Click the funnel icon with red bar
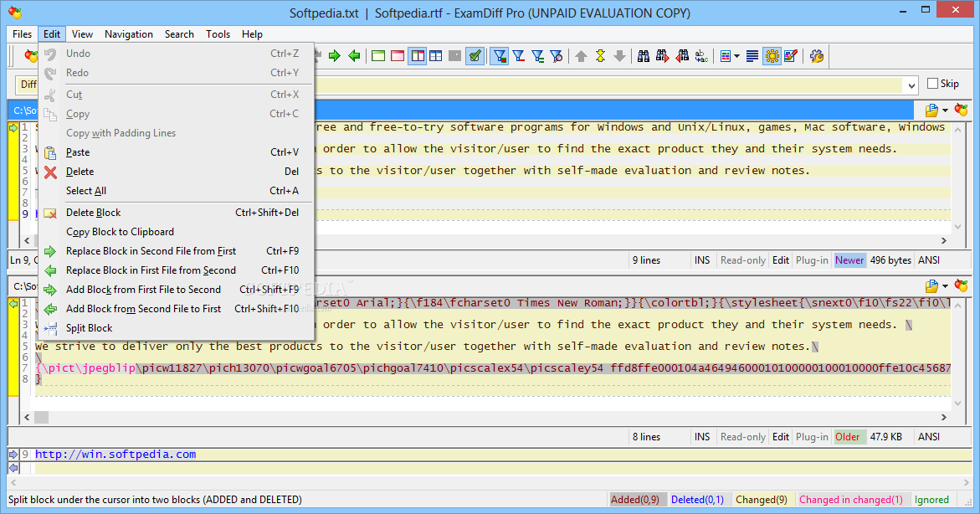This screenshot has width=980, height=514. click(x=518, y=56)
